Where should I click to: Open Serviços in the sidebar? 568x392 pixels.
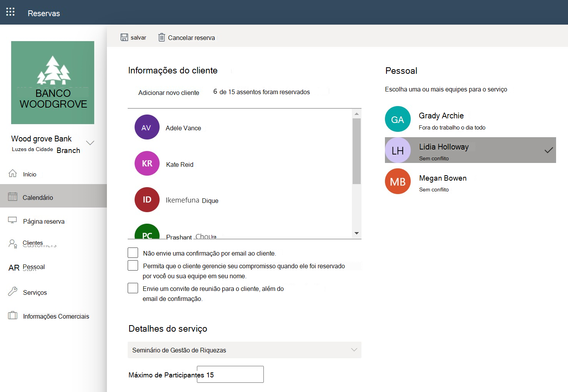point(35,292)
